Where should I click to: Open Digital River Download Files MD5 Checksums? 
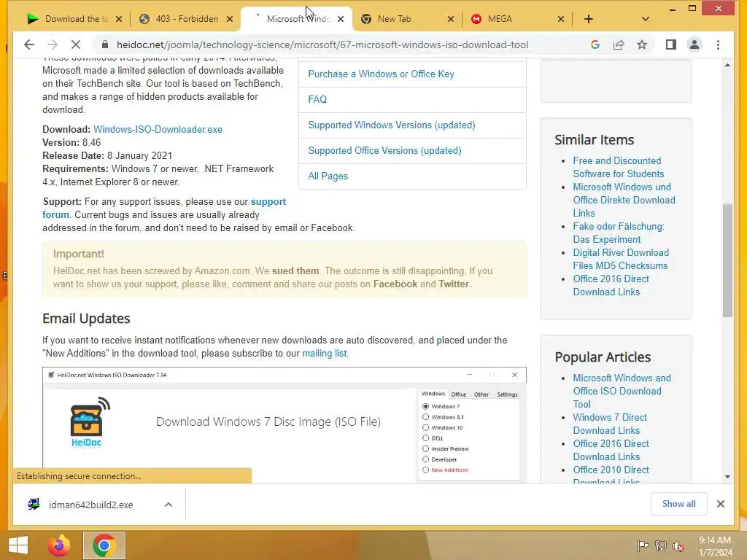tap(620, 259)
